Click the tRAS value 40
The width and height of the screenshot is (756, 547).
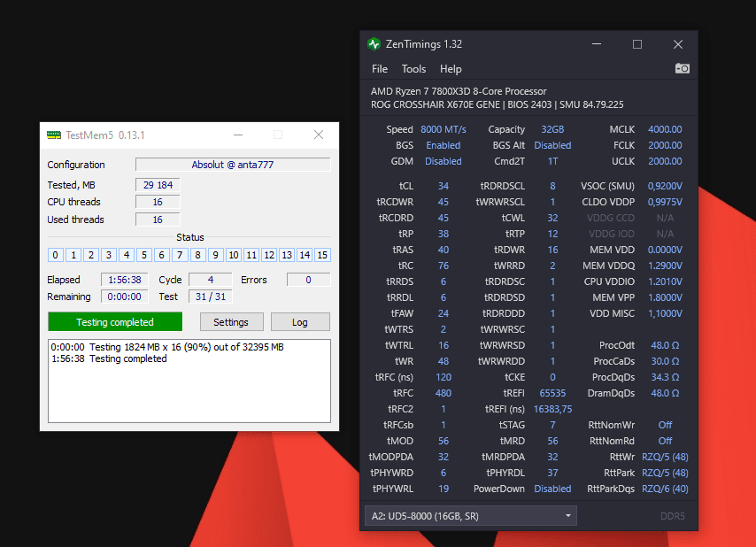[x=444, y=250]
